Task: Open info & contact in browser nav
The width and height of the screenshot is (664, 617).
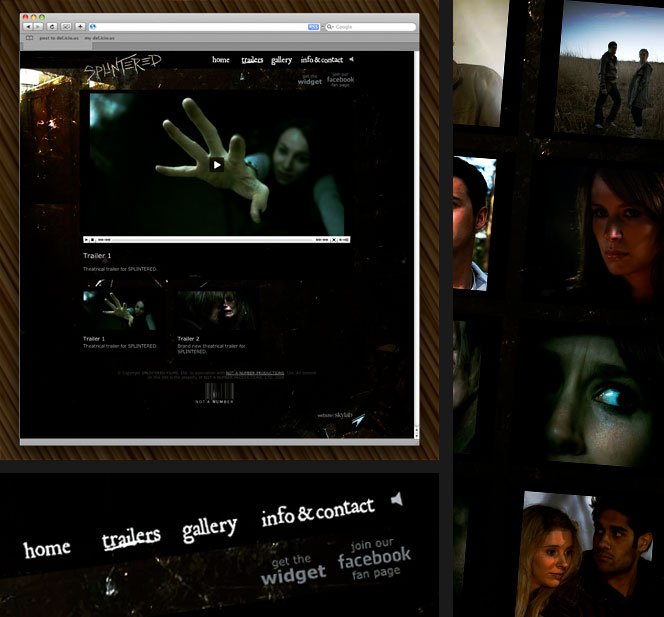Action: pyautogui.click(x=322, y=60)
